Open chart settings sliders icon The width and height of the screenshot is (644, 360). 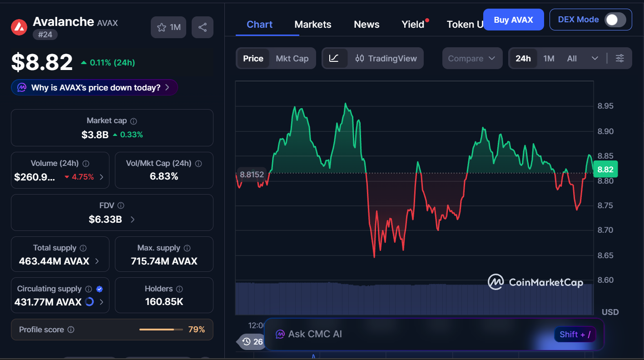[620, 58]
